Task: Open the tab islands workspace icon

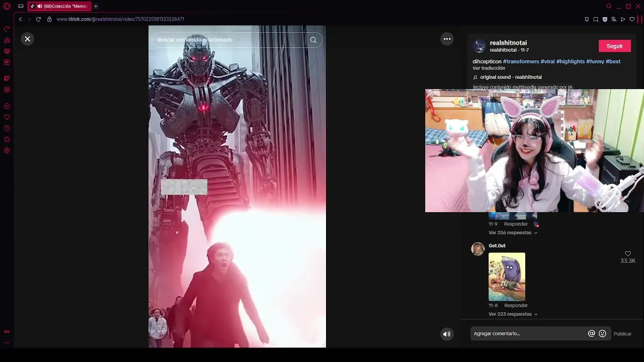Action: pyautogui.click(x=21, y=6)
